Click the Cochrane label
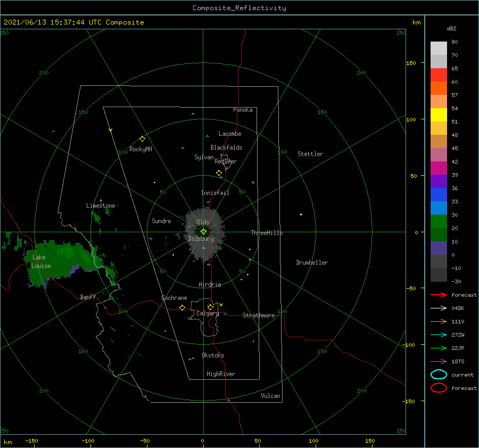 pyautogui.click(x=174, y=298)
